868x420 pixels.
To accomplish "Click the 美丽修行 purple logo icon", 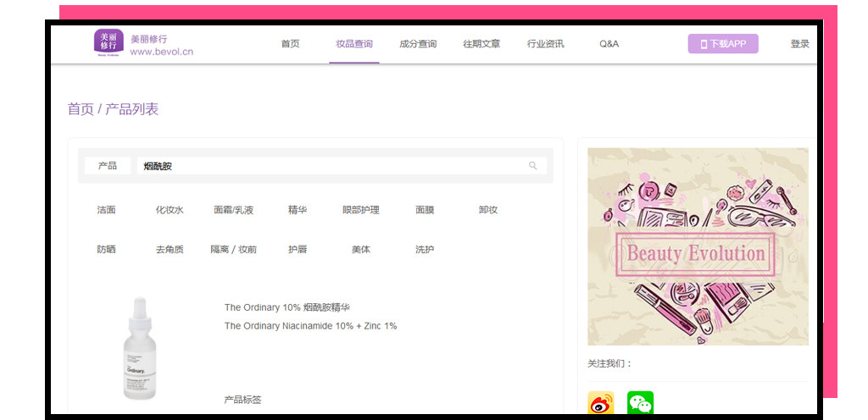I will click(x=108, y=43).
